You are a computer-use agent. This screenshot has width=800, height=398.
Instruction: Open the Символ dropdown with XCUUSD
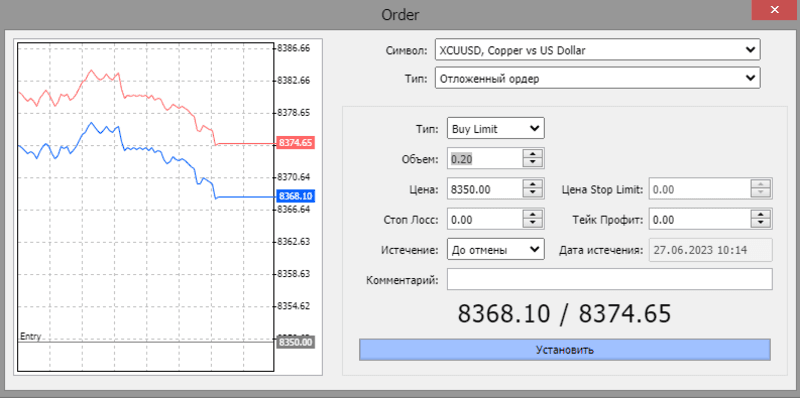click(597, 50)
